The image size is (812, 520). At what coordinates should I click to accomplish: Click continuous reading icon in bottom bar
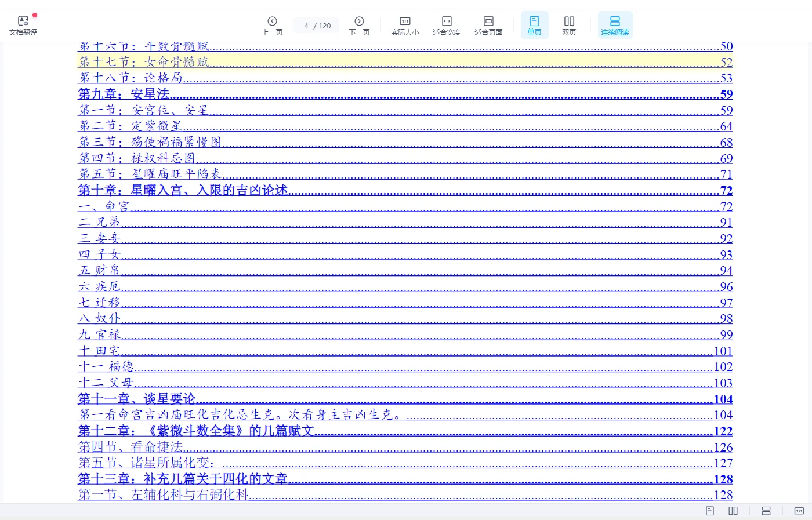(x=766, y=511)
